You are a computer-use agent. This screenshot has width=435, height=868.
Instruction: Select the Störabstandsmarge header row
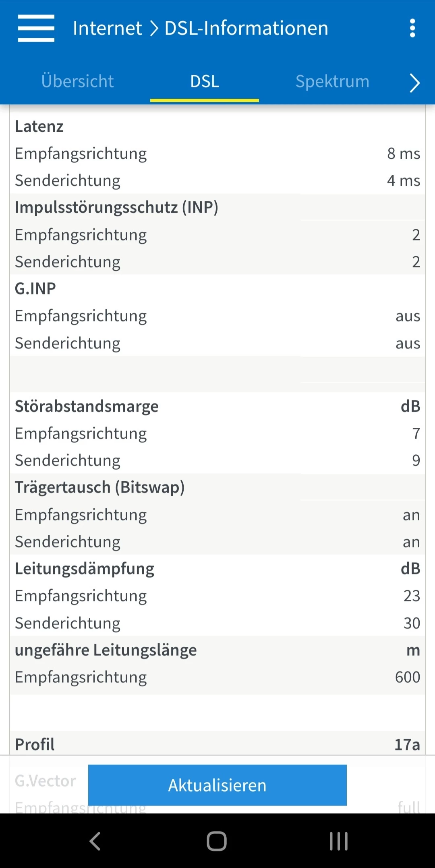tap(217, 406)
